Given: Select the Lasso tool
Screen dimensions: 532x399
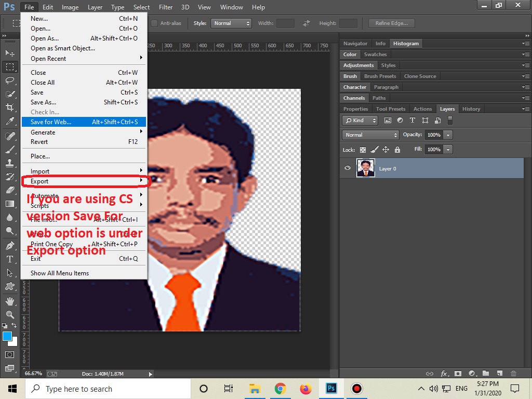Looking at the screenshot, I should 10,79.
